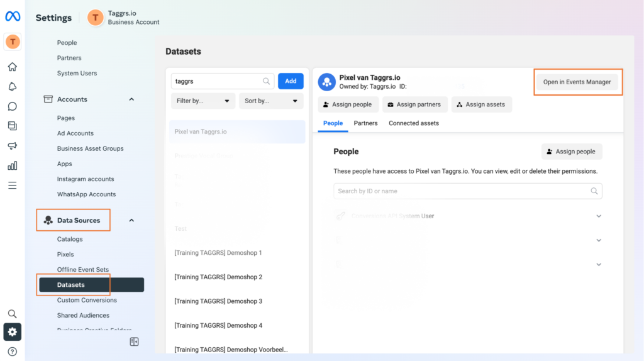Open Pixels under Data Sources
Image resolution: width=644 pixels, height=361 pixels.
coord(65,254)
